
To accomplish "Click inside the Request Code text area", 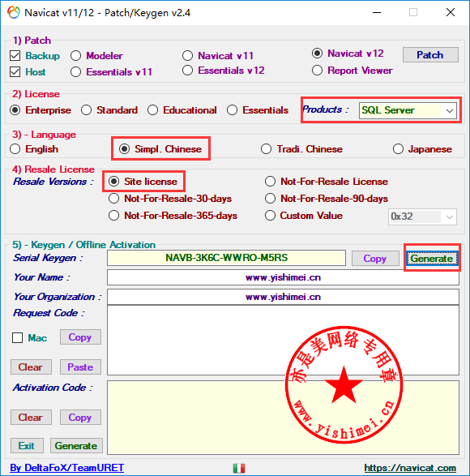I will 283,341.
